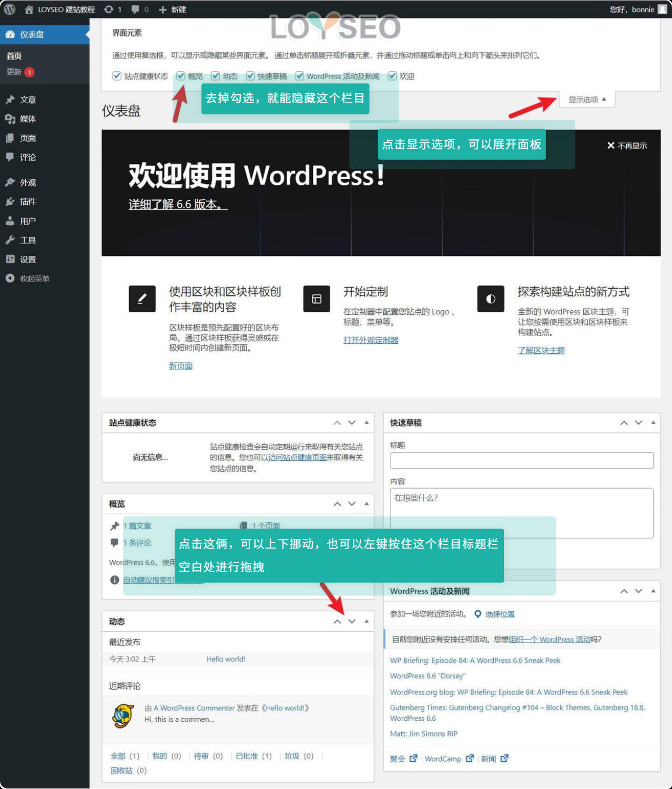This screenshot has height=789, width=672.
Task: Move WordPress 活动及新闻 box down
Action: pos(639,591)
